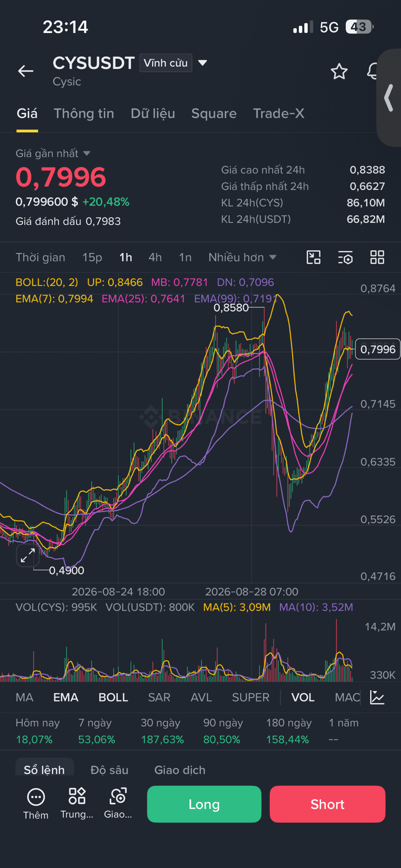Image resolution: width=401 pixels, height=868 pixels.
Task: Open the side panel chevron handle
Action: 388,98
